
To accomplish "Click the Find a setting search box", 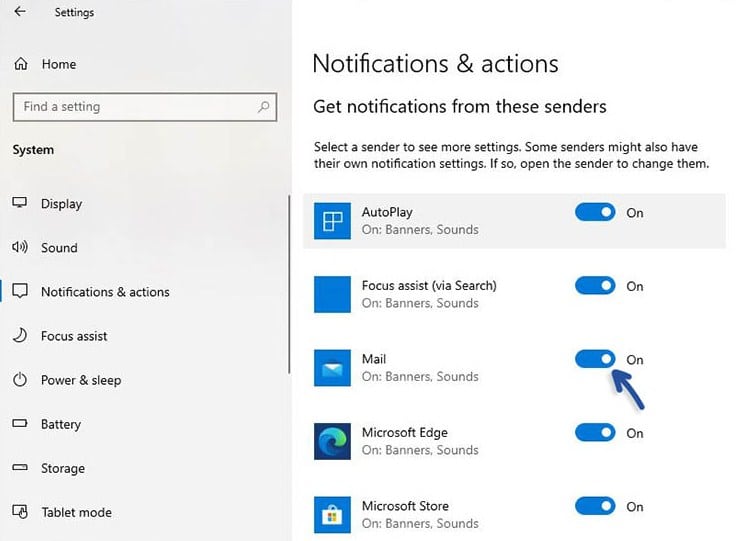I will click(x=145, y=107).
